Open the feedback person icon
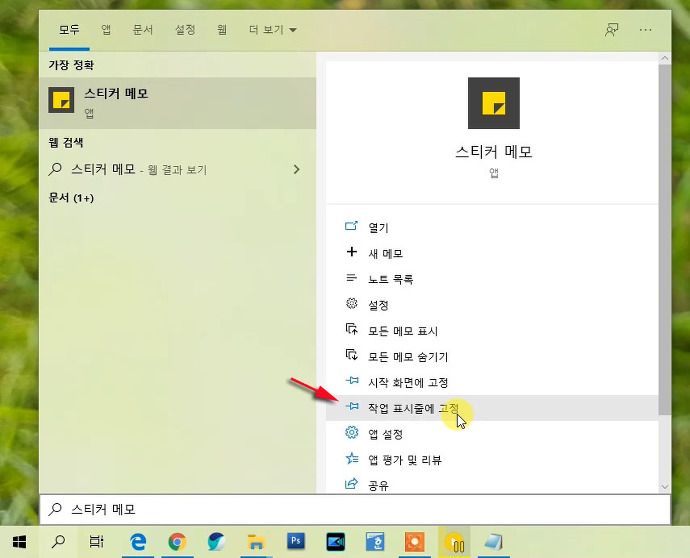 click(x=612, y=30)
